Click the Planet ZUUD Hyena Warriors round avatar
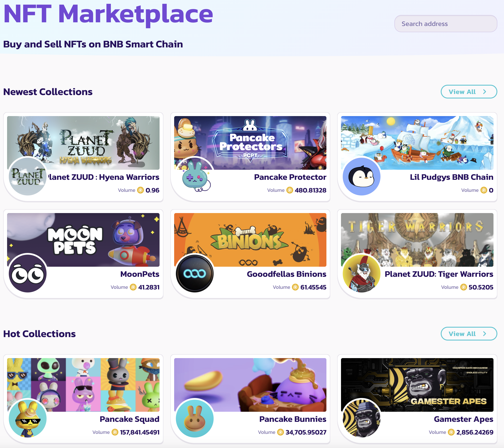Viewport: 504px width, 448px height. pyautogui.click(x=28, y=177)
